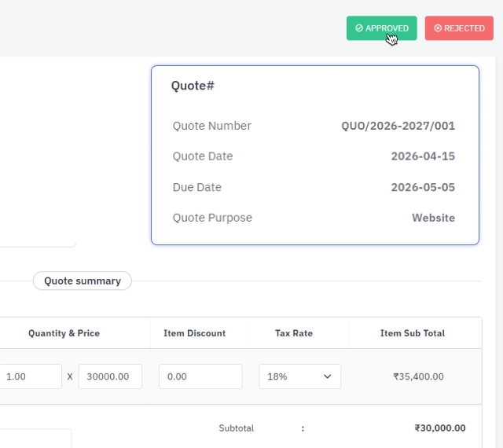
Task: Click the Item Discount column header
Action: click(x=195, y=333)
